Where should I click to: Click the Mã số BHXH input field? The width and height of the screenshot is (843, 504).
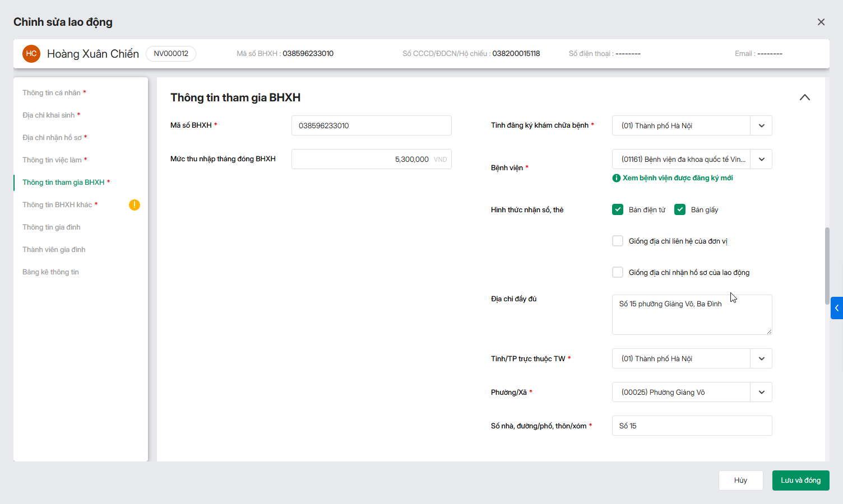[371, 125]
